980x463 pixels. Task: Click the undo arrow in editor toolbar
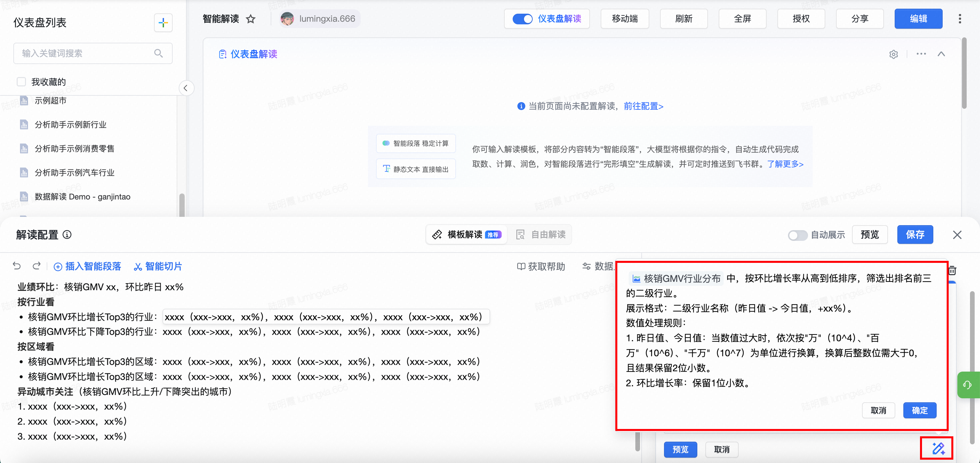pos(16,266)
